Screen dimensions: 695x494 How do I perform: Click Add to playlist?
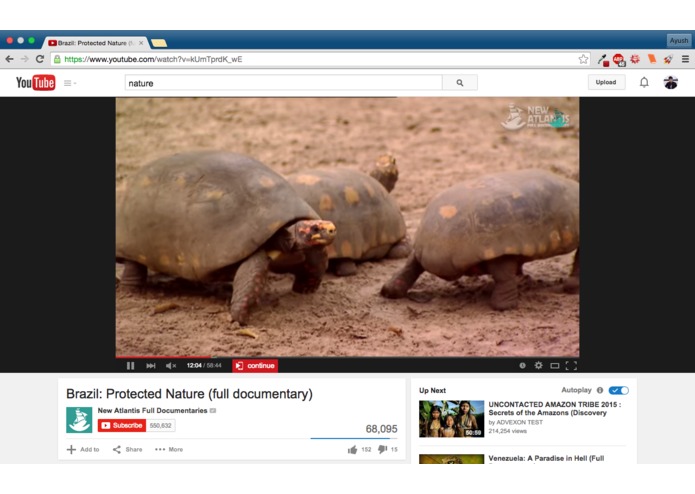pos(83,449)
